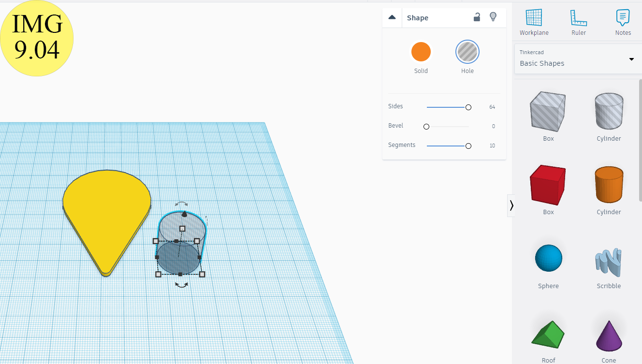
Task: Collapse the Shape inspector panel
Action: click(392, 17)
